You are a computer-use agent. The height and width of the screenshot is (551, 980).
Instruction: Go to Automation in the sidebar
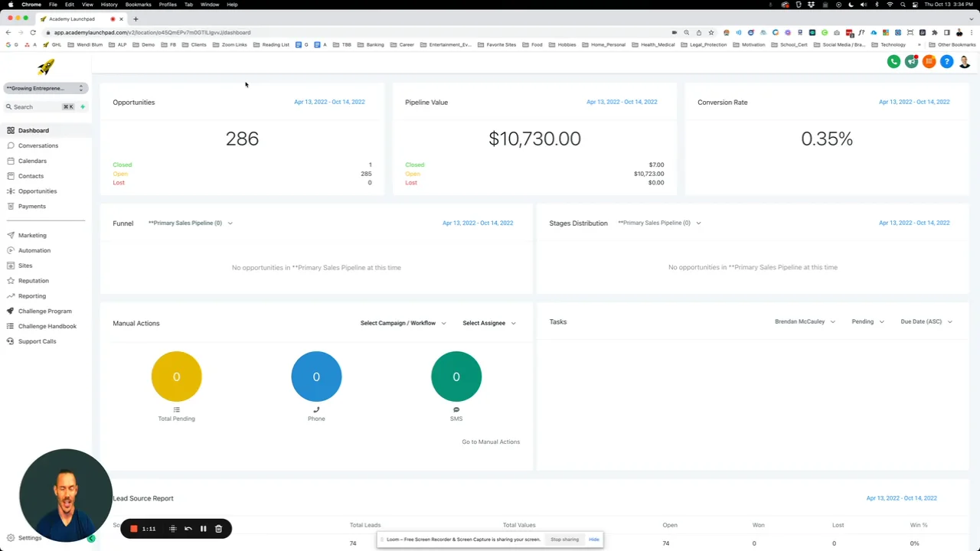coord(34,250)
